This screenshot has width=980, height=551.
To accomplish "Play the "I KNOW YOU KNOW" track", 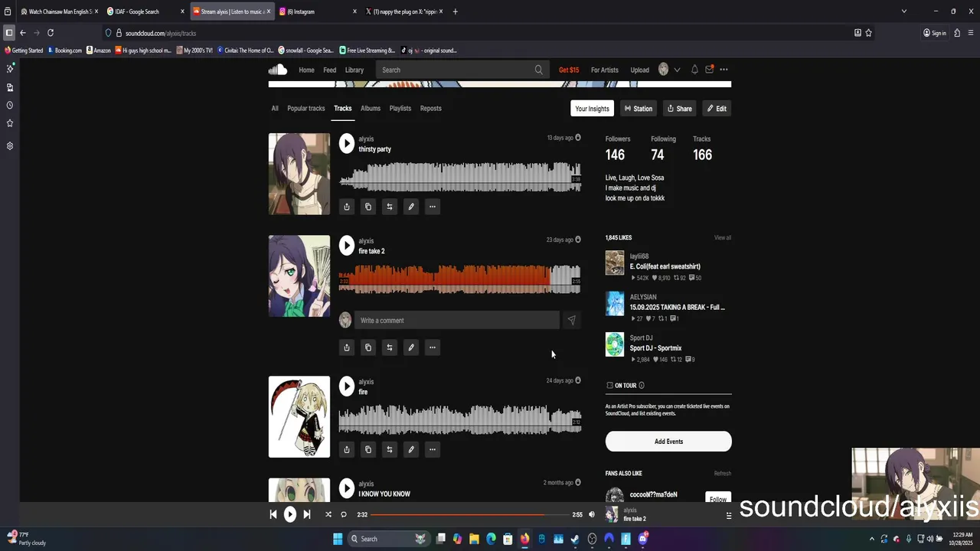I will click(347, 487).
